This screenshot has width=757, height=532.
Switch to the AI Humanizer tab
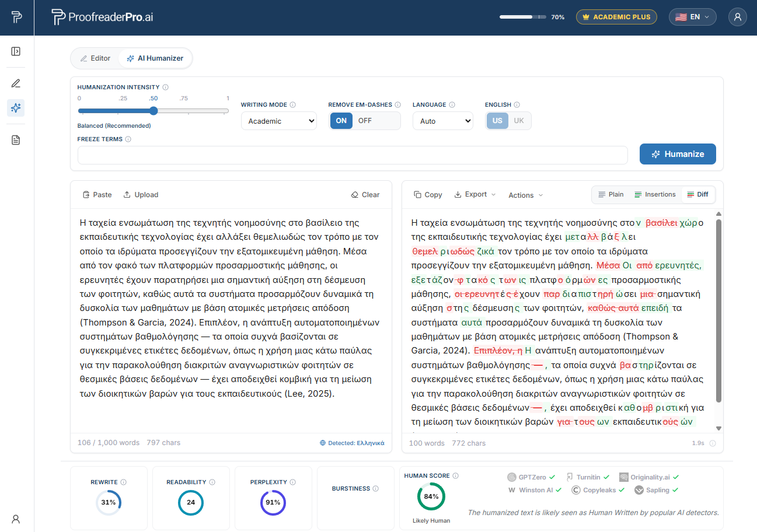click(x=155, y=58)
